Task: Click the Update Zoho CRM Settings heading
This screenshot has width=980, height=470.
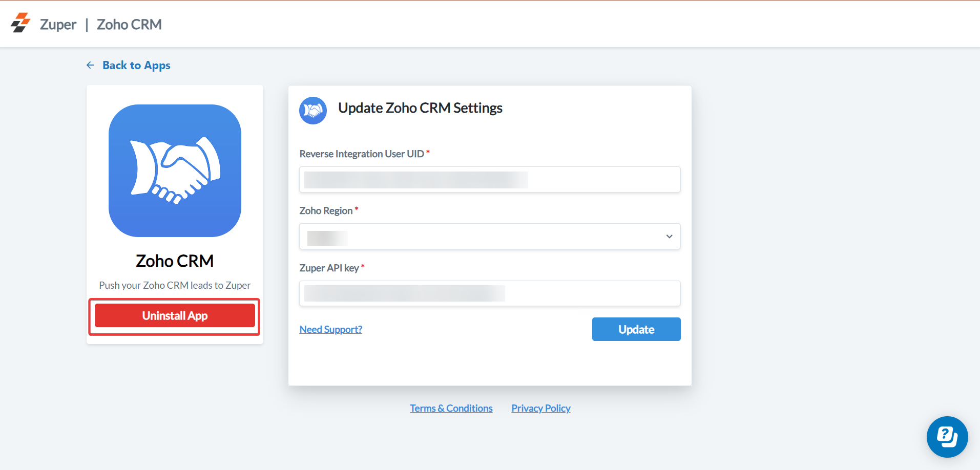Action: click(x=420, y=108)
